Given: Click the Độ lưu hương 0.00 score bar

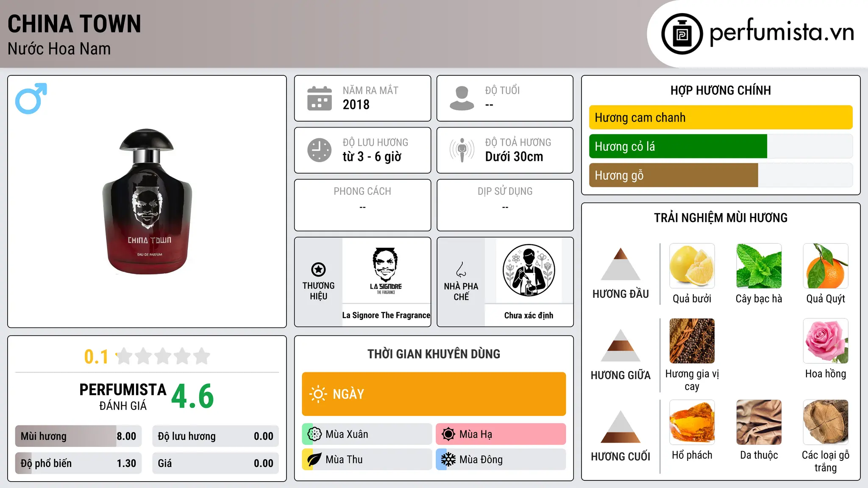Looking at the screenshot, I should tap(215, 436).
